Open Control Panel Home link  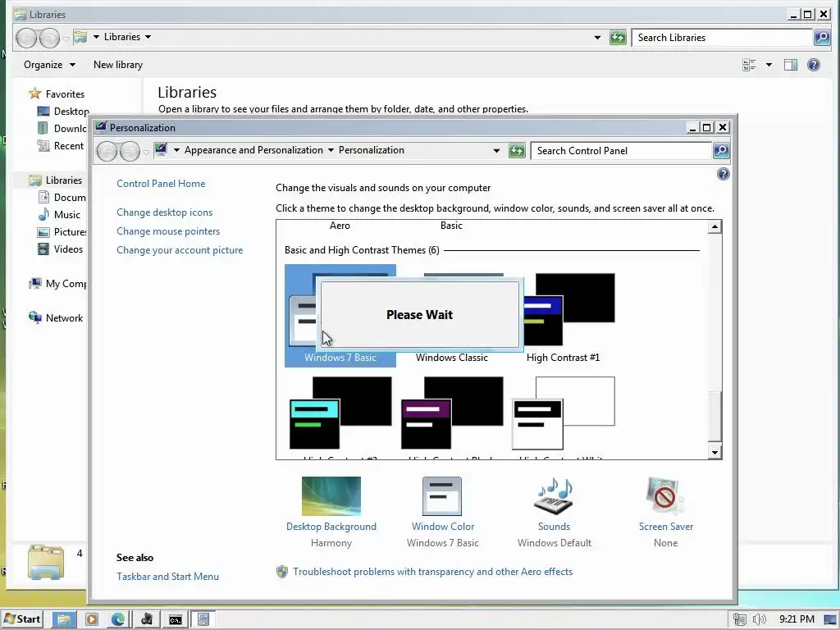click(x=161, y=183)
